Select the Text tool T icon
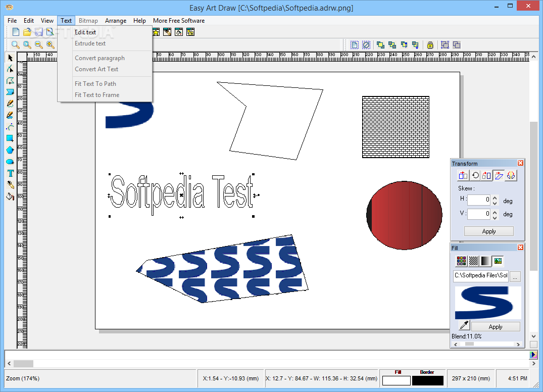 pos(10,173)
